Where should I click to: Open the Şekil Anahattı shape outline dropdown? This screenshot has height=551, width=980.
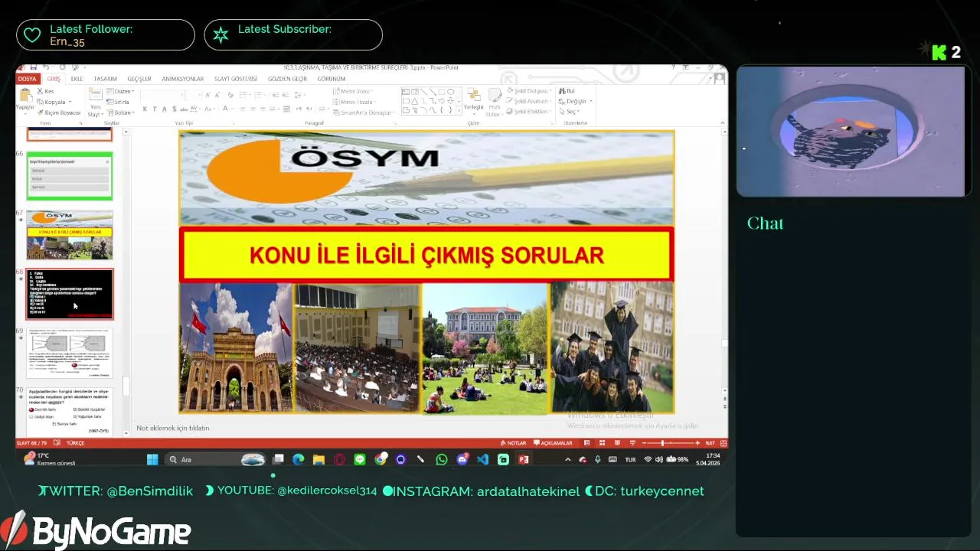(x=531, y=101)
